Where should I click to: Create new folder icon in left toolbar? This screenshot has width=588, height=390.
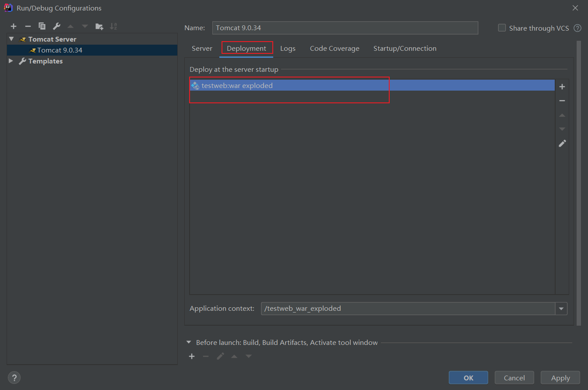coord(99,26)
